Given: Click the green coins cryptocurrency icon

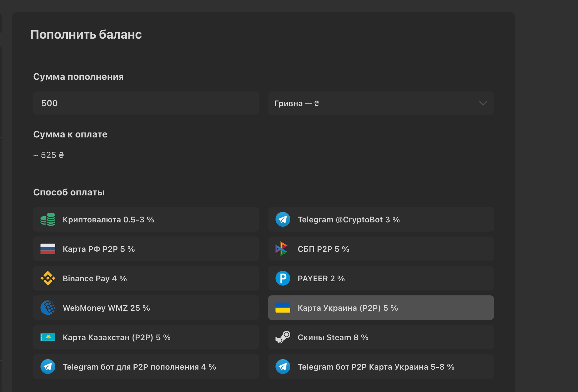Looking at the screenshot, I should [x=48, y=220].
